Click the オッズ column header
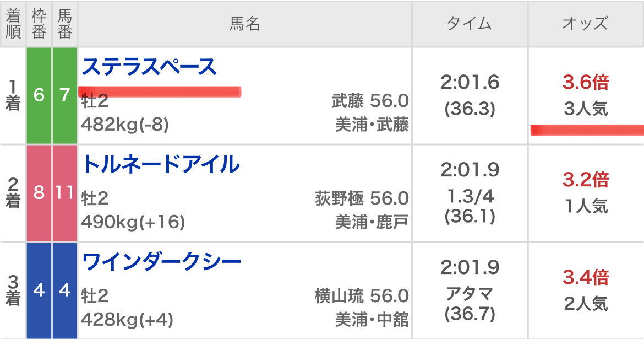This screenshot has height=339, width=644. pyautogui.click(x=585, y=24)
